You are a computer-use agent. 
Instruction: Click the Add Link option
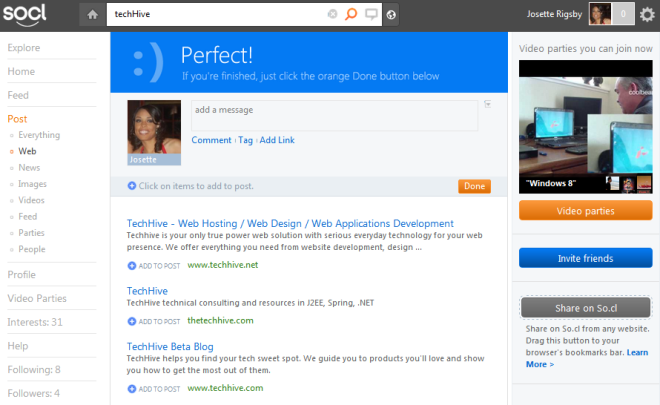click(x=277, y=140)
